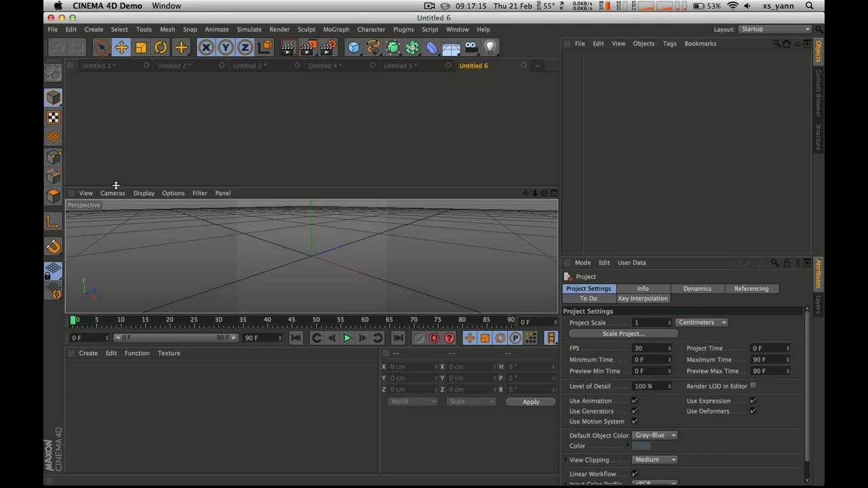Toggle Y axis lock
The height and width of the screenshot is (488, 868).
point(226,47)
